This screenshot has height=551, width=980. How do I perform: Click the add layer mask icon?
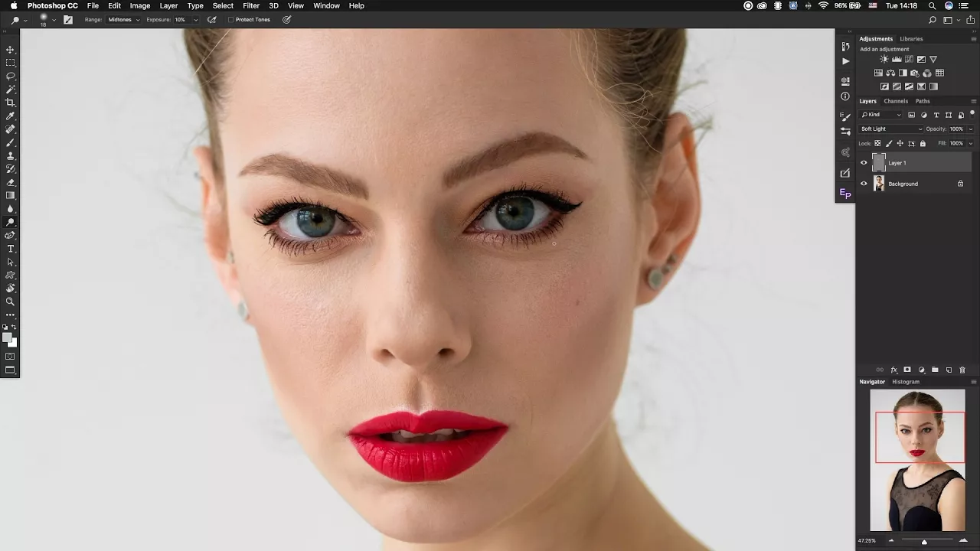[907, 370]
